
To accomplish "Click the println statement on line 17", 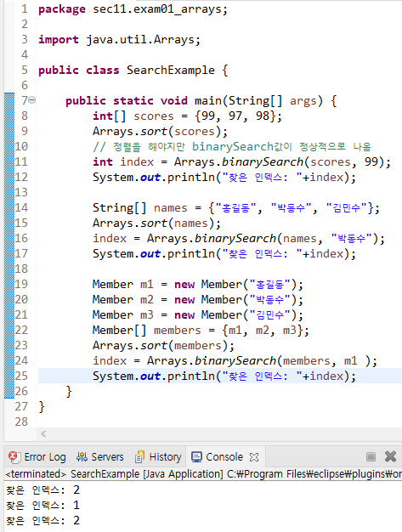I will (x=224, y=254).
